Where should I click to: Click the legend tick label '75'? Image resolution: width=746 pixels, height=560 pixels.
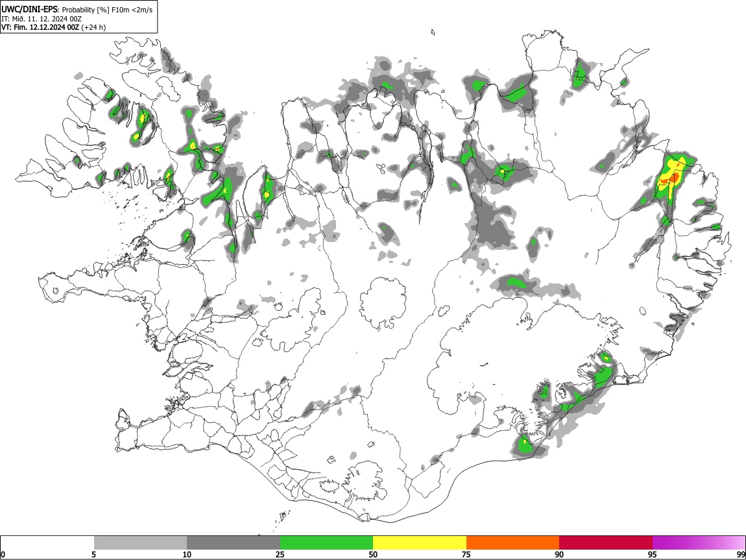click(x=466, y=555)
